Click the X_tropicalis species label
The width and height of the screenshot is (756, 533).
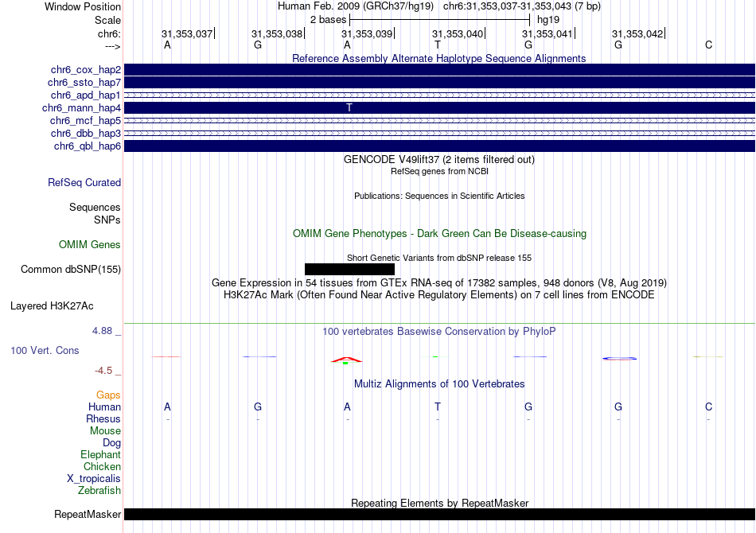pyautogui.click(x=94, y=479)
